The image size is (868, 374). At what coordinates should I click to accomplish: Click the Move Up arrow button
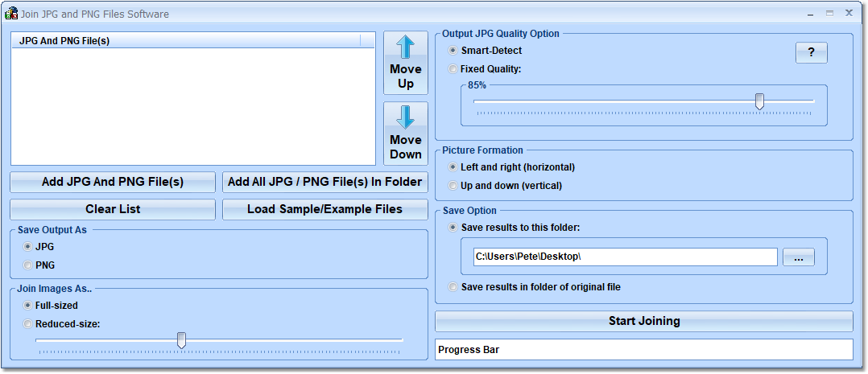[406, 63]
